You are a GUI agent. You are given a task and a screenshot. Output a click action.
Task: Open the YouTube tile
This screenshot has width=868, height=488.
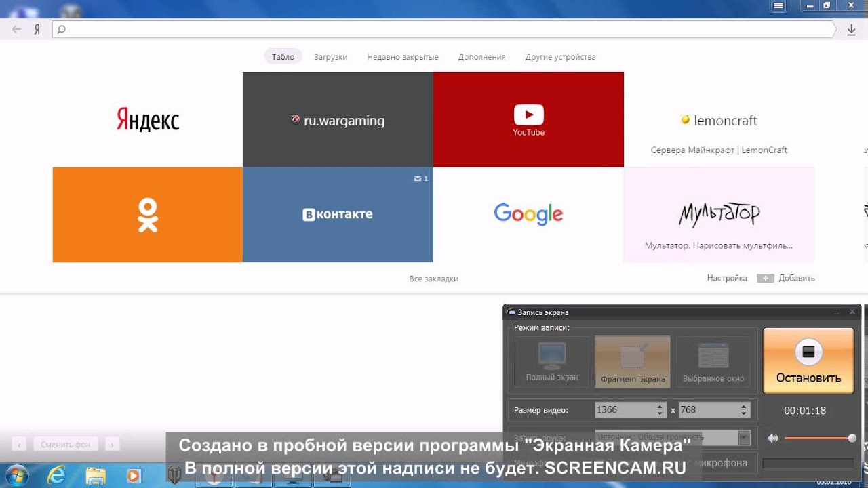tap(528, 119)
